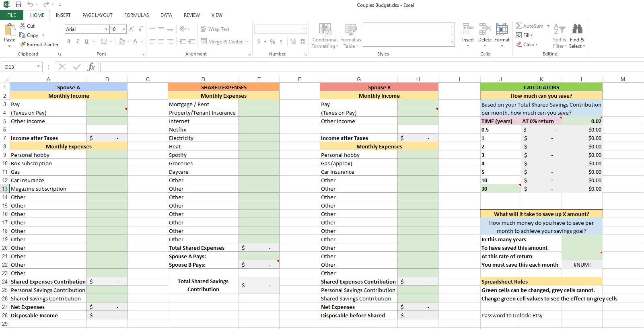
Task: Click Decrease Indent icon
Action: coord(183,41)
